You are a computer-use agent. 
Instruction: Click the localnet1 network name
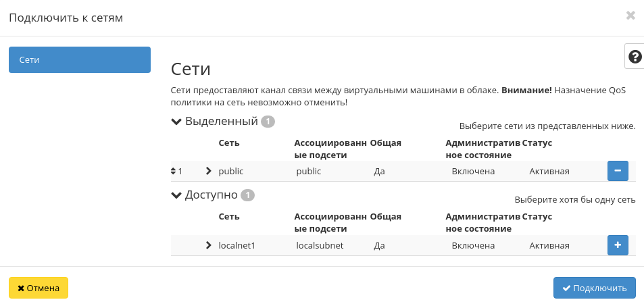pos(237,245)
